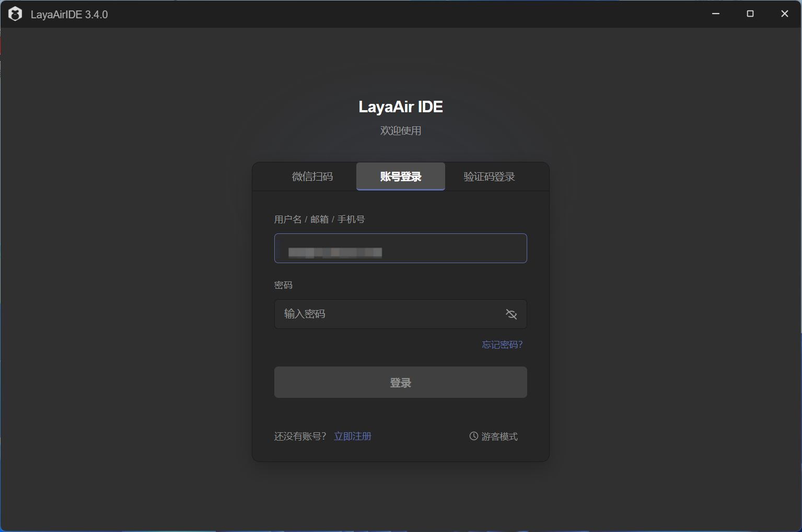This screenshot has height=532, width=802.
Task: Follow the 立即注册 link
Action: coord(353,436)
